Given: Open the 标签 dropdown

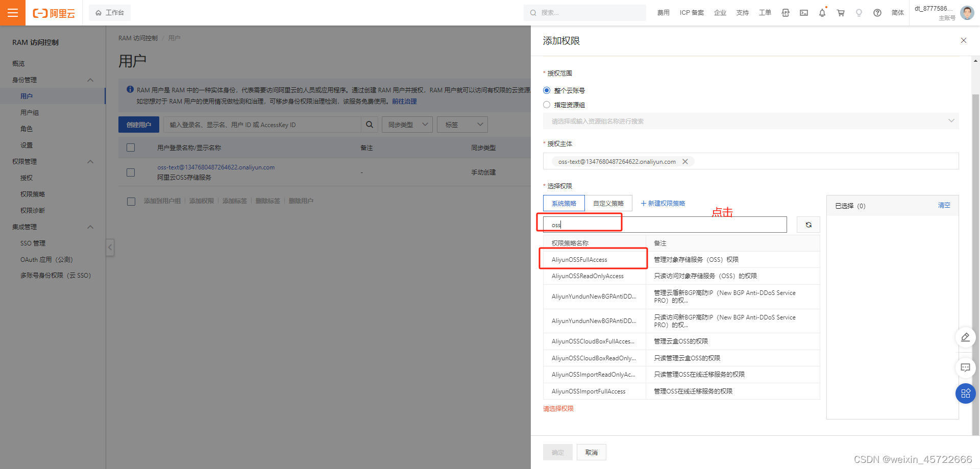Looking at the screenshot, I should 462,125.
